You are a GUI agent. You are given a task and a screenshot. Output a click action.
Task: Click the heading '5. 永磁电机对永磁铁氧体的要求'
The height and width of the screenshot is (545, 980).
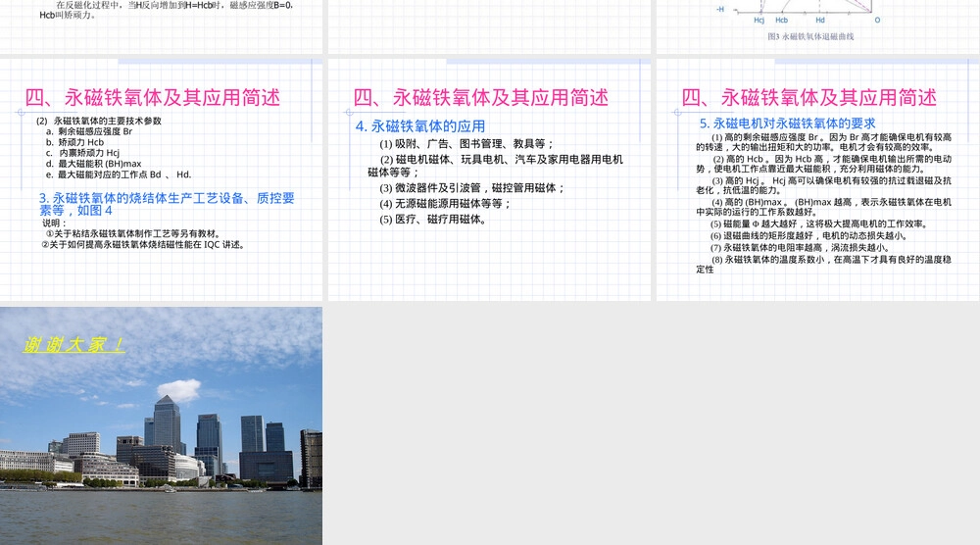click(x=788, y=124)
